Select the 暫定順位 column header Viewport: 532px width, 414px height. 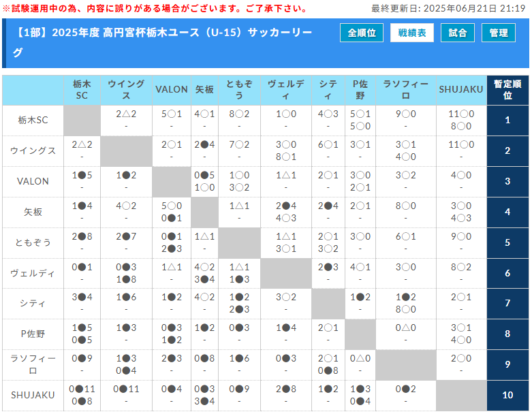[x=507, y=90]
